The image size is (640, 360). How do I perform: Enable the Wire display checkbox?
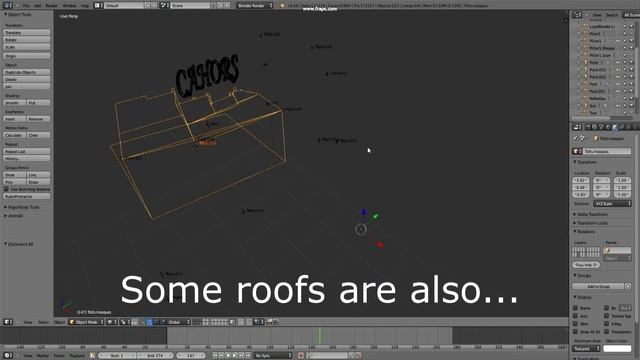(576, 324)
